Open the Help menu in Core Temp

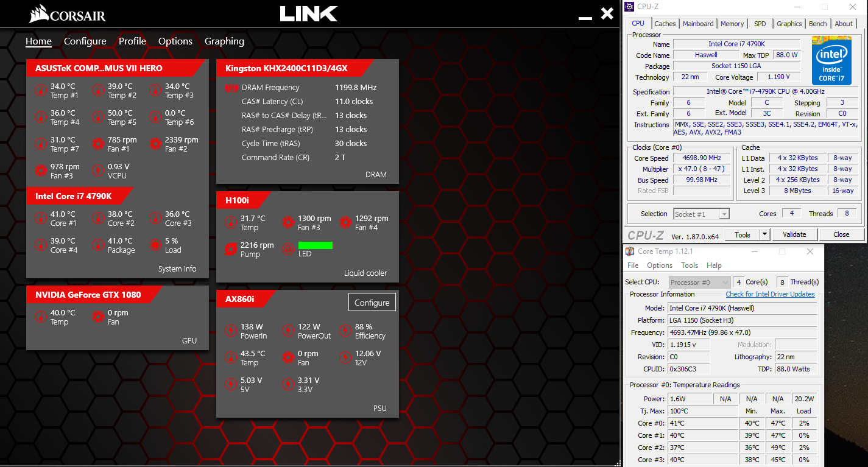point(714,265)
